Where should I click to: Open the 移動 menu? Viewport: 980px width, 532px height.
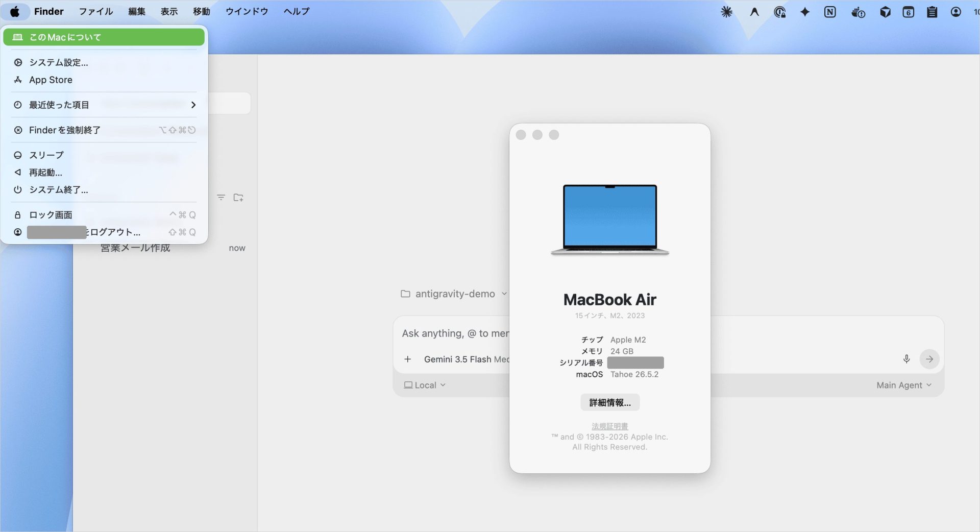[x=202, y=11]
